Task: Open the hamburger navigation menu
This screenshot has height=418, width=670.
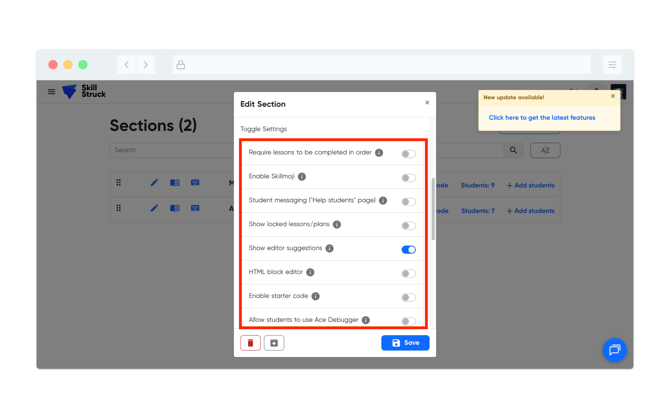Action: pos(52,92)
